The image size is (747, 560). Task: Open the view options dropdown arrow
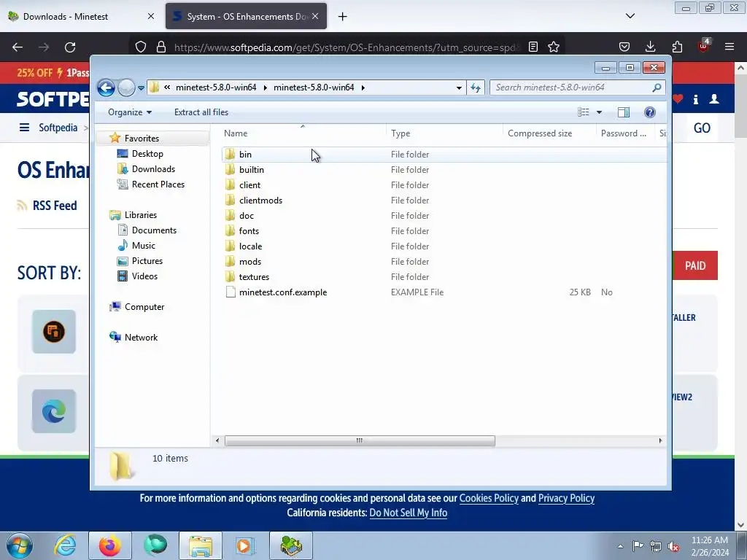[x=600, y=112]
